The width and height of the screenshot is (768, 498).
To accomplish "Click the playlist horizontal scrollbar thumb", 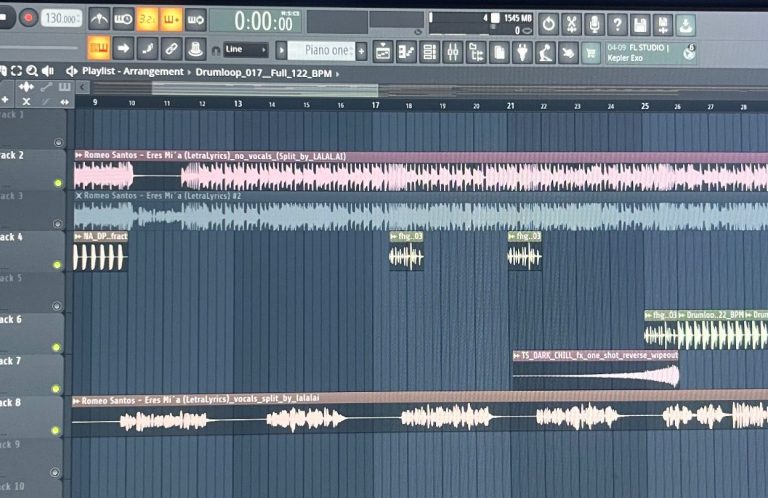I will click(x=265, y=90).
